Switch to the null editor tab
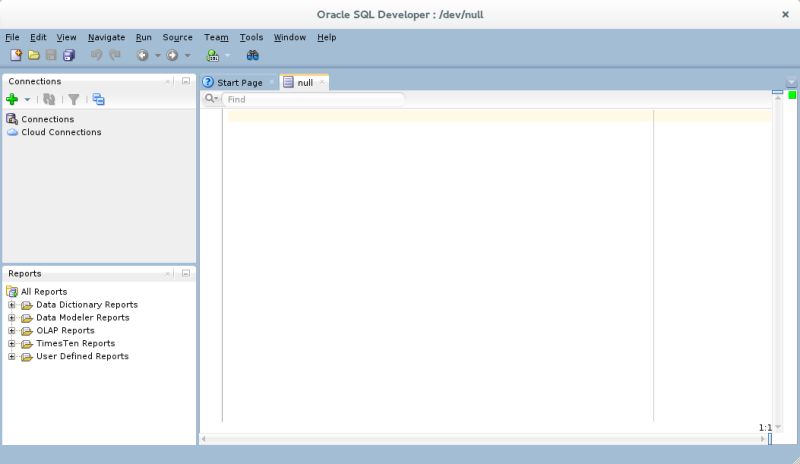The height and width of the screenshot is (464, 800). coord(305,83)
